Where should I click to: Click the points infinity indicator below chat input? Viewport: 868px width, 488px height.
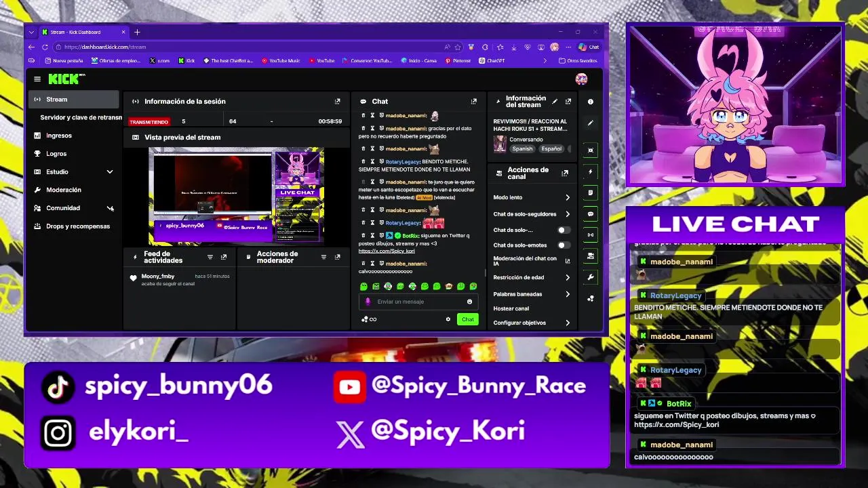point(370,319)
